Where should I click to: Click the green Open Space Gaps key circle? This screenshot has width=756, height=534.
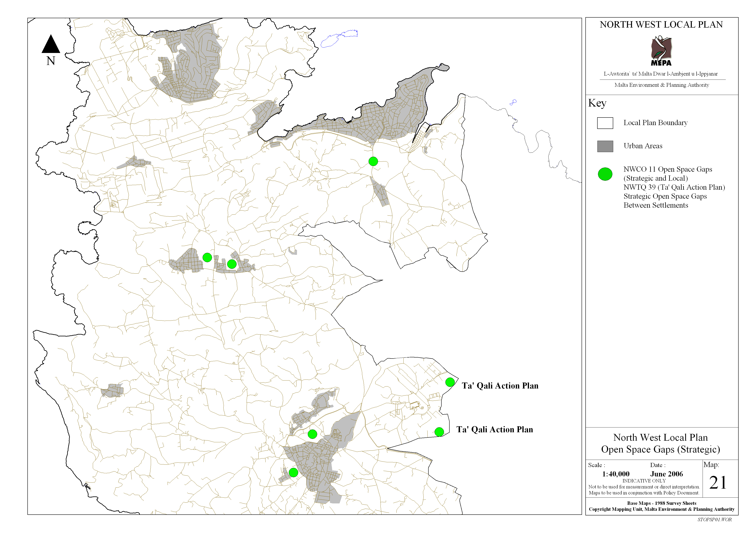pos(605,174)
